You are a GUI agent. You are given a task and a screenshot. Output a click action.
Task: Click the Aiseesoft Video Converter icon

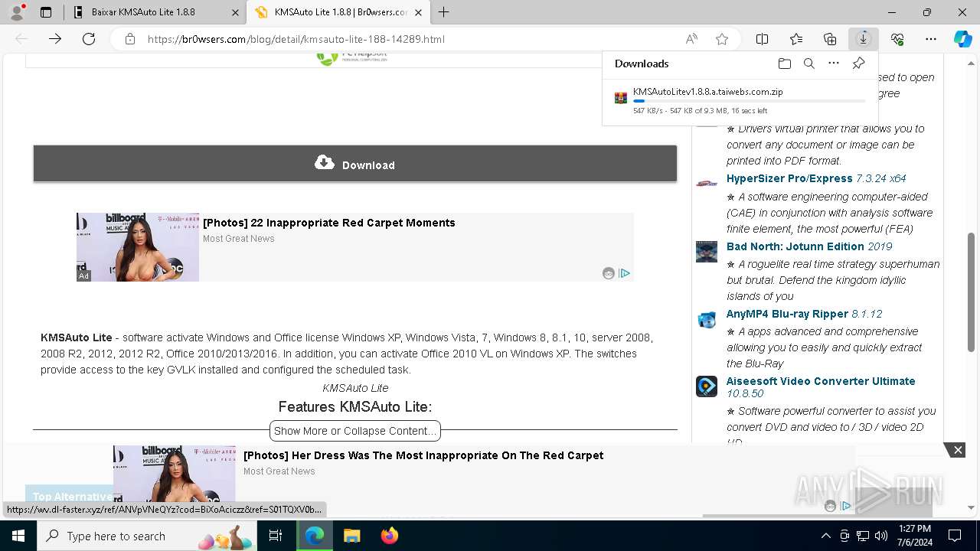707,386
